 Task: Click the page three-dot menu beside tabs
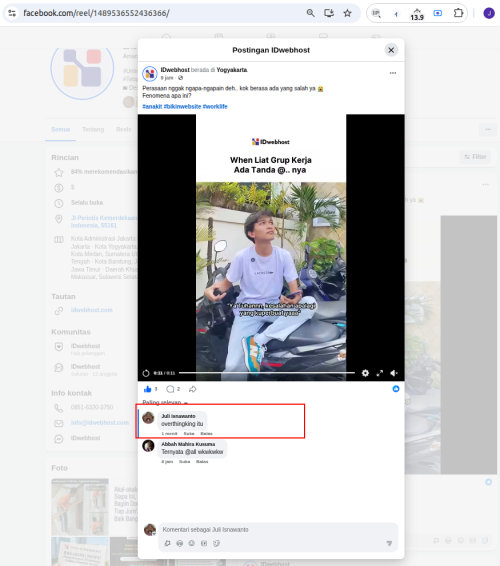488,129
